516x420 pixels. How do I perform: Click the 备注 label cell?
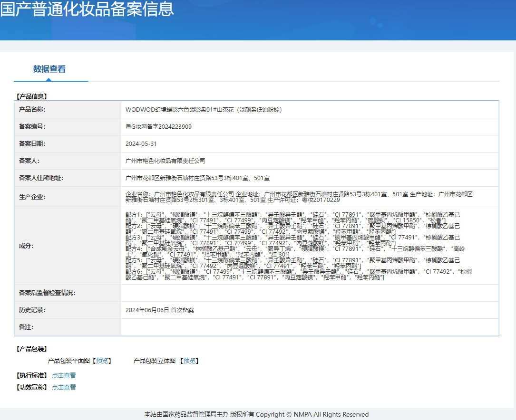[x=68, y=327]
